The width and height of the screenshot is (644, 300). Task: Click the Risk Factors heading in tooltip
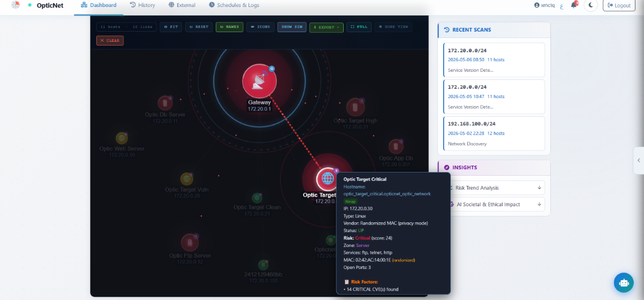coord(361,281)
